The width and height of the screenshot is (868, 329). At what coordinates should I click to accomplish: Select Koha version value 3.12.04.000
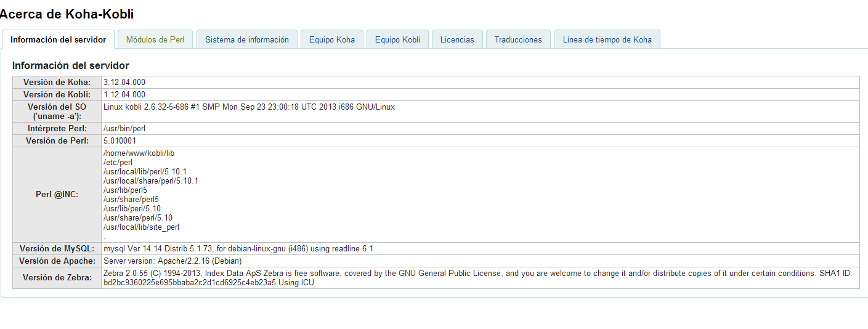tap(124, 82)
